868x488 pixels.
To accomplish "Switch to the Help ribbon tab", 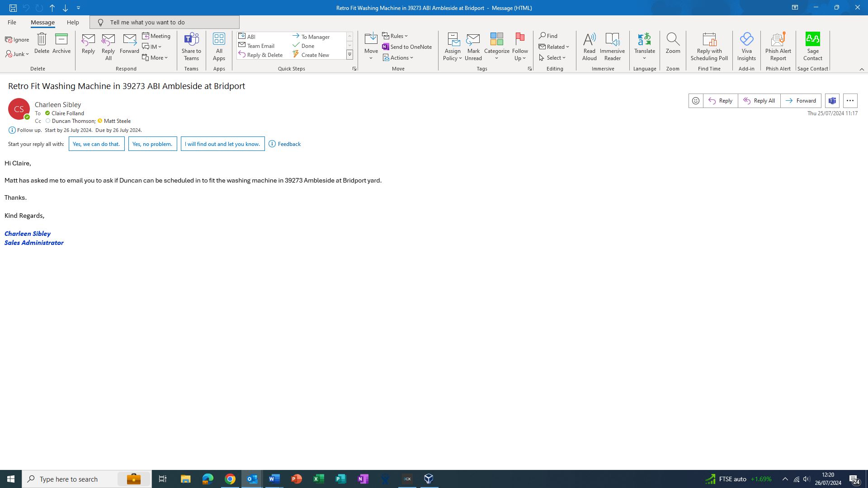I will click(x=73, y=22).
